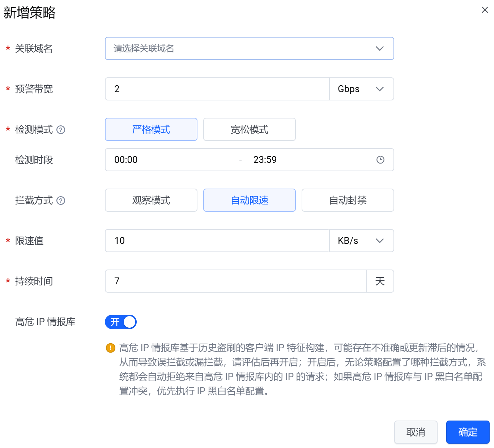Expand the KB/s rate unit dropdown

[x=361, y=241]
